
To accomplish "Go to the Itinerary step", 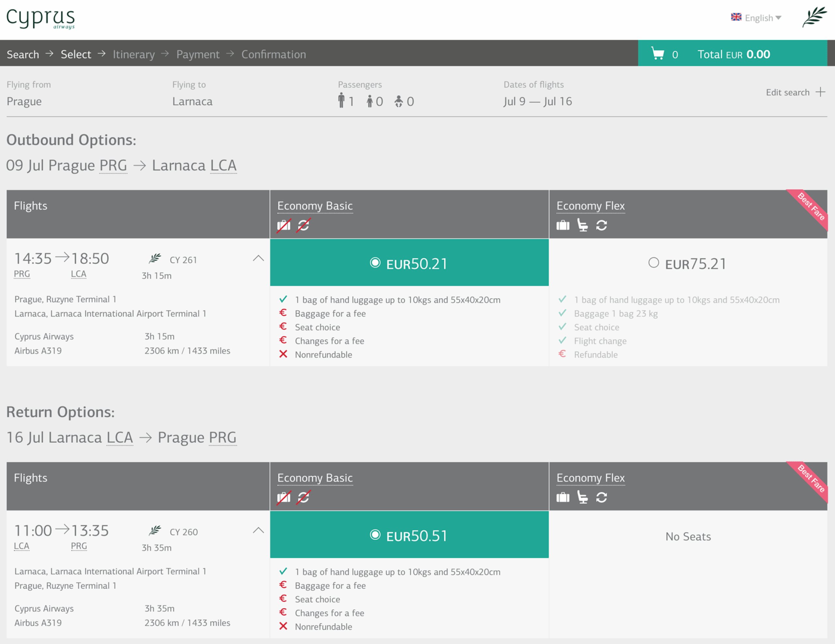I will [x=134, y=54].
